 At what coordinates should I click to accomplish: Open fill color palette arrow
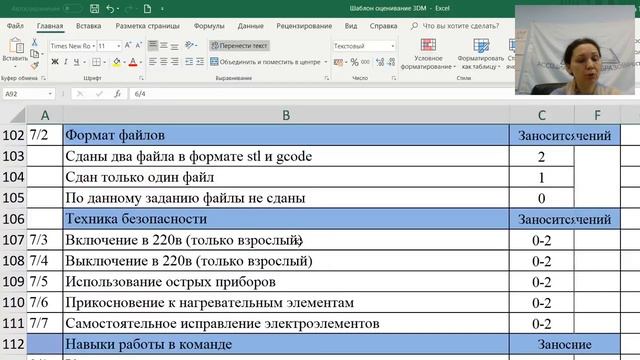tap(124, 62)
